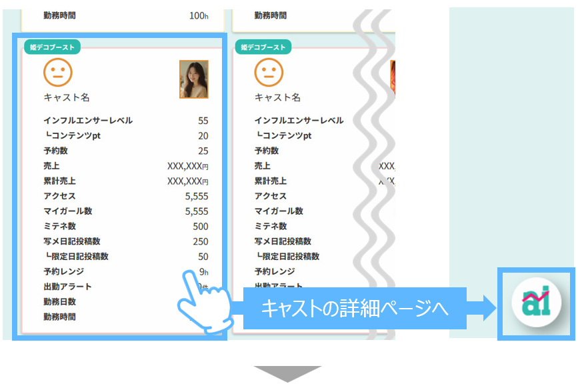
Task: Click neutral face icon on right cast card
Action: [269, 71]
